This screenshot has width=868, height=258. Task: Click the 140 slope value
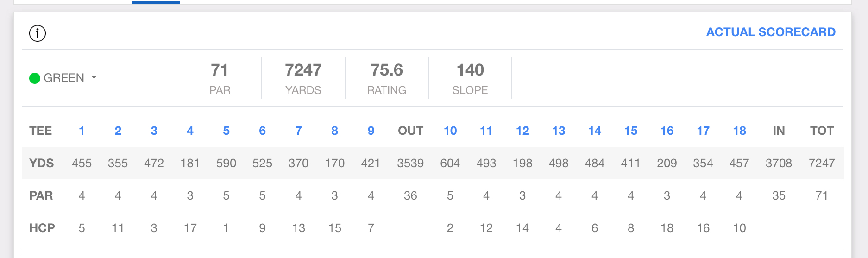click(x=470, y=70)
